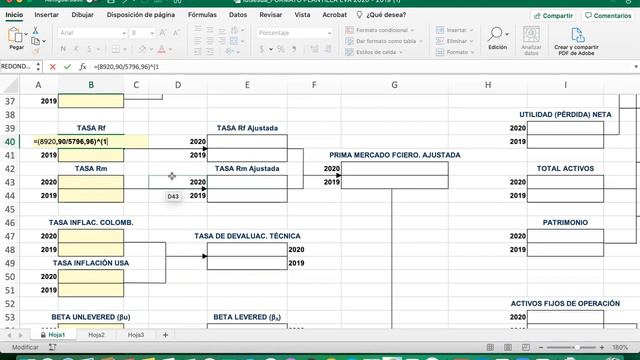Expand the formula bar with the right-edge arrow
The image size is (640, 360).
pos(636,67)
